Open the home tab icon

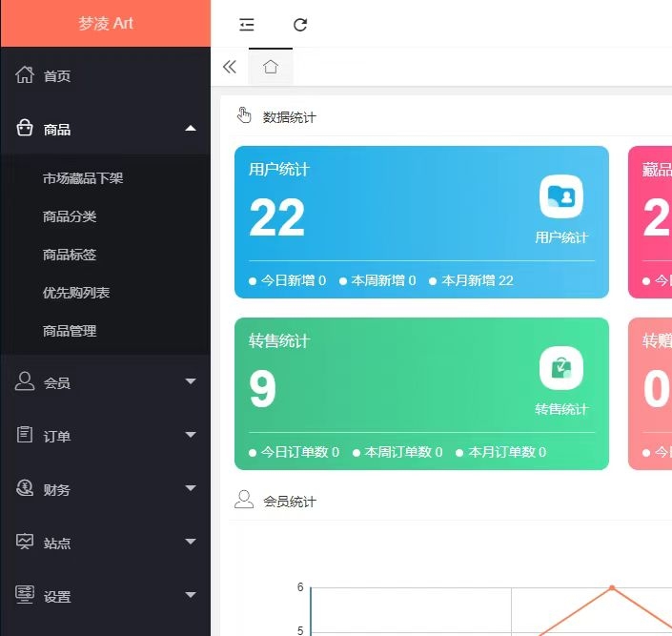pos(271,67)
